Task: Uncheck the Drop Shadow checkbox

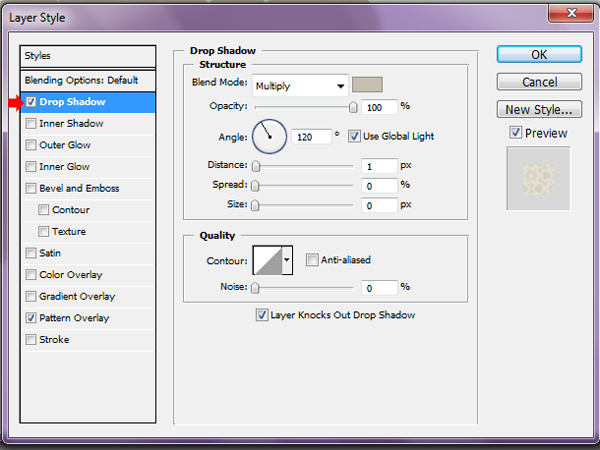Action: [x=31, y=102]
